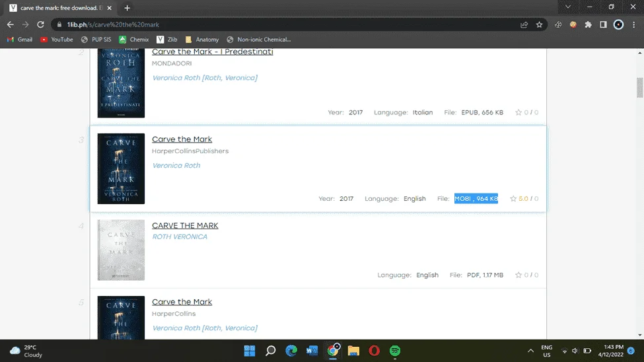Open Carve the Mark - I Predestinati title

click(212, 52)
